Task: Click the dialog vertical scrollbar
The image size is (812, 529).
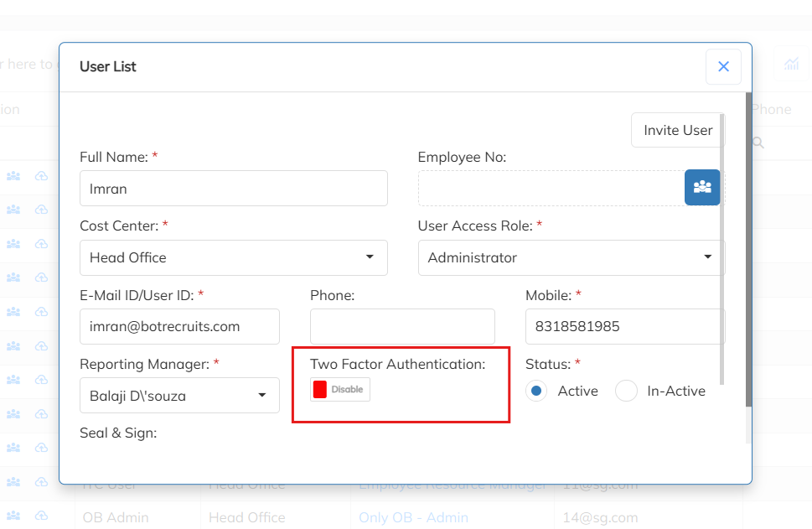Action: (x=748, y=252)
